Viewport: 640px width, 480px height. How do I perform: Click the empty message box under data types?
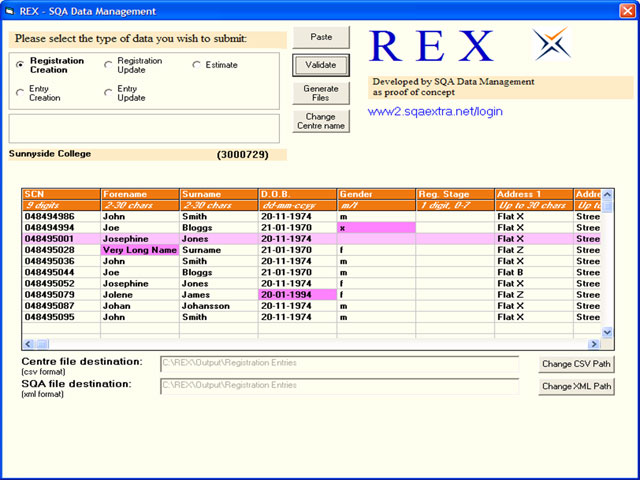pyautogui.click(x=144, y=129)
